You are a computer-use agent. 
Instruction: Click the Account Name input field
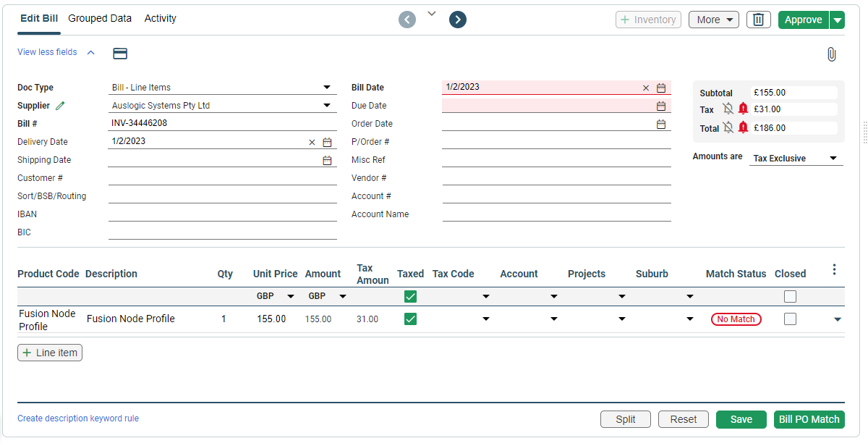coord(557,214)
